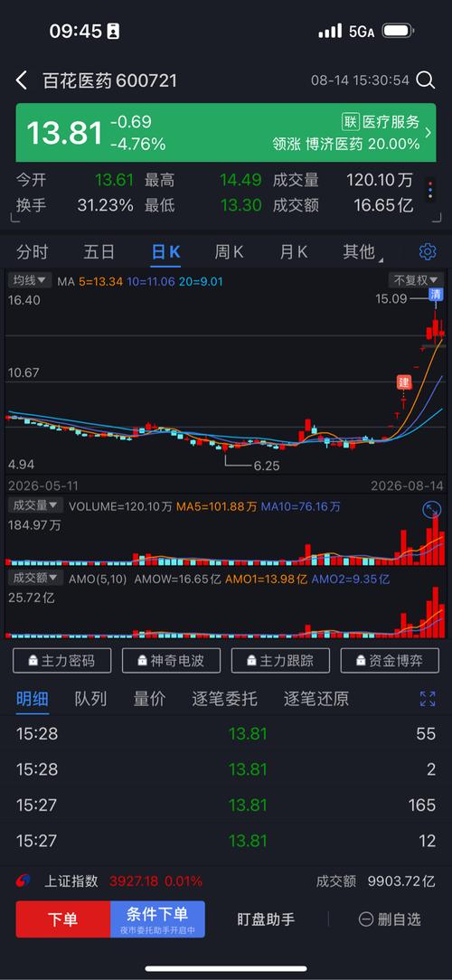
Task: Switch to 周K chart tab
Action: [x=229, y=252]
